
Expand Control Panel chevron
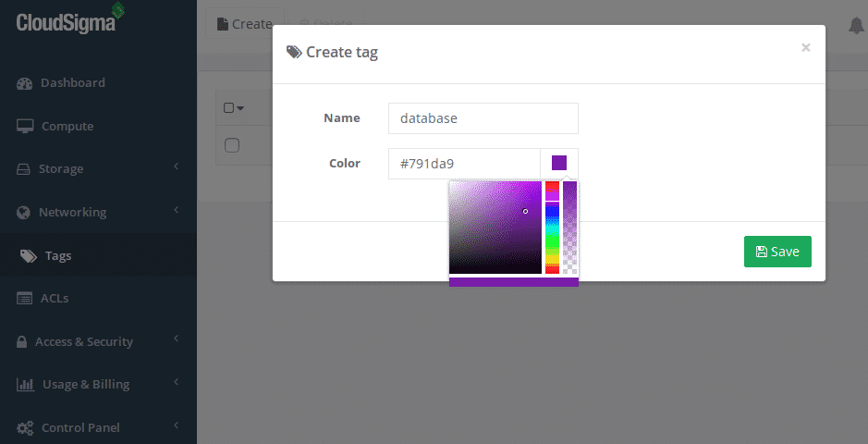pos(176,425)
